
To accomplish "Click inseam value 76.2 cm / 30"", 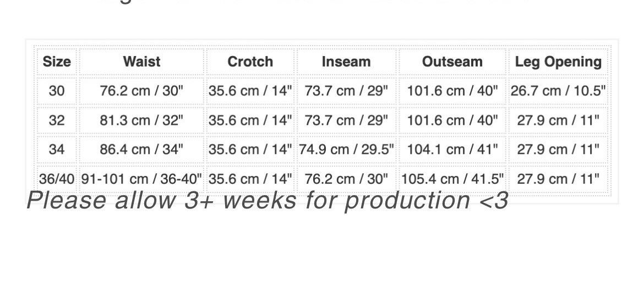I will pos(346,179).
